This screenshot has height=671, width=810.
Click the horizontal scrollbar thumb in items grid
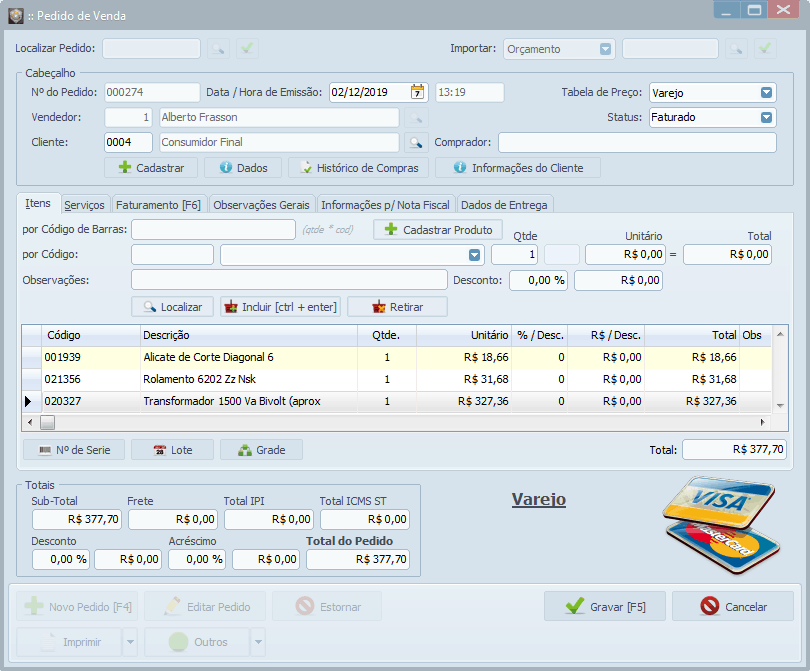(x=48, y=423)
